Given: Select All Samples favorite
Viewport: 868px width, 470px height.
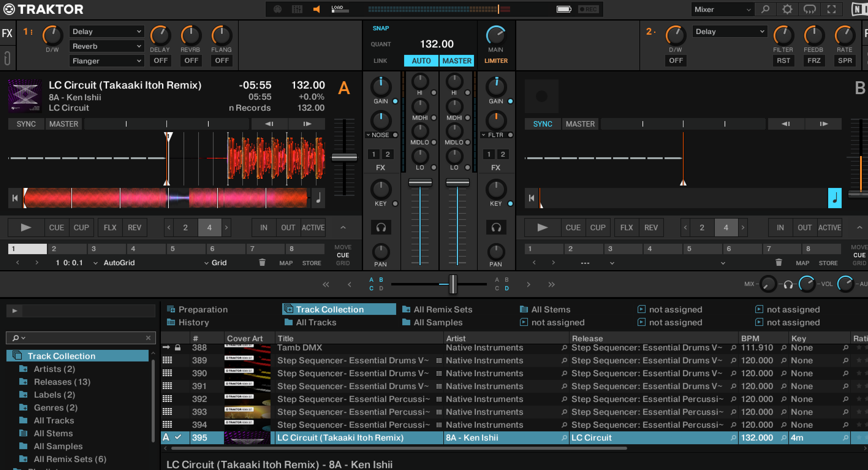Looking at the screenshot, I should (x=432, y=322).
